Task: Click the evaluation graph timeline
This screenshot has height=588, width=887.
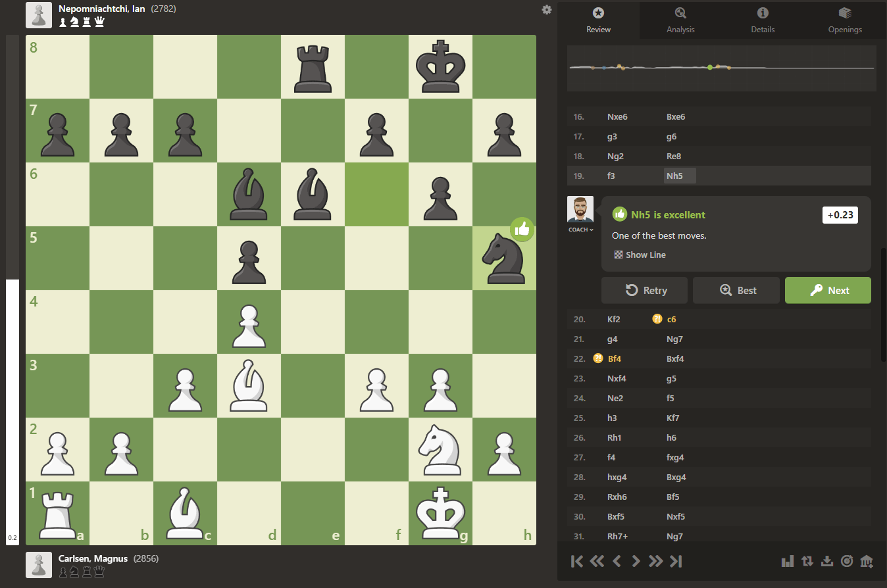Action: [x=721, y=66]
